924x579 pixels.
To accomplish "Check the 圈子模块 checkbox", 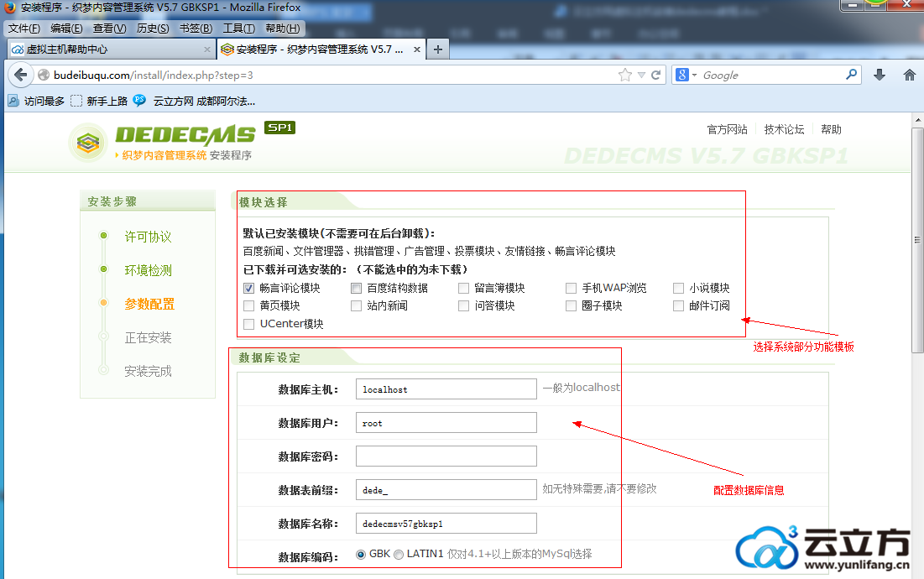I will [571, 305].
